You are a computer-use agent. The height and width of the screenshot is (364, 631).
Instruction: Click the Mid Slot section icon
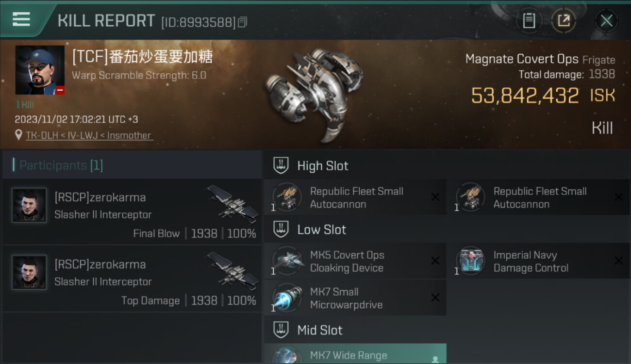(281, 330)
